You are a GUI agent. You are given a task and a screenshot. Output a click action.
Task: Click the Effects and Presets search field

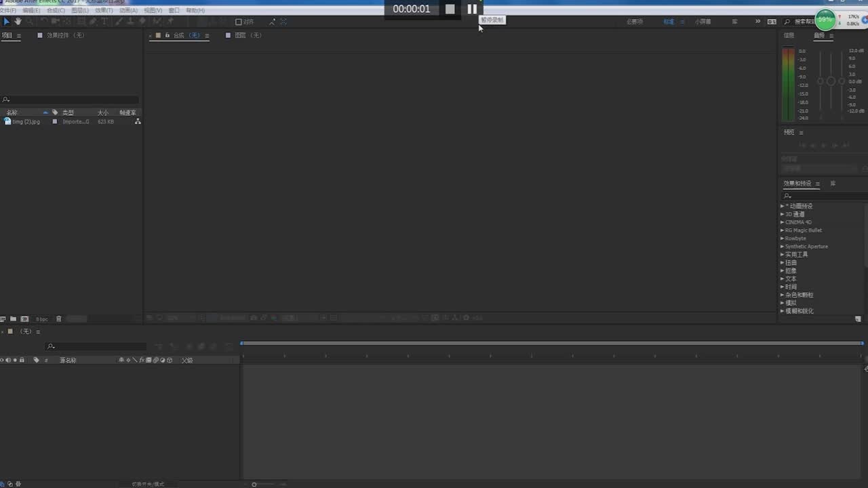point(824,196)
